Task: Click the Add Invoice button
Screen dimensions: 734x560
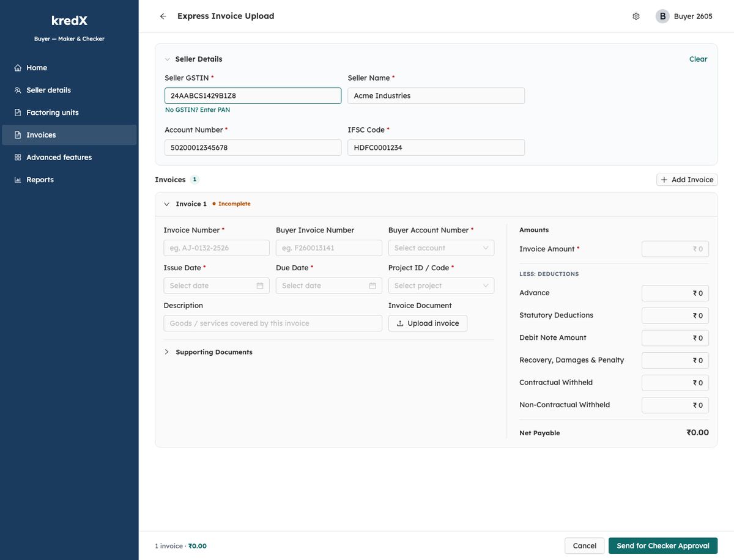Action: point(687,180)
